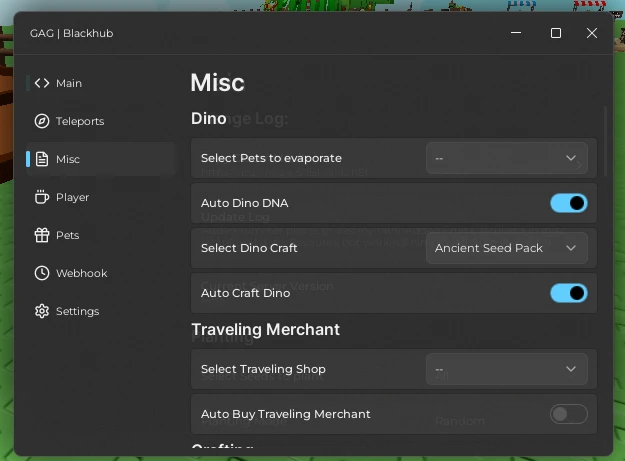This screenshot has width=625, height=461.
Task: Go to the Player section label
Action: click(x=73, y=197)
